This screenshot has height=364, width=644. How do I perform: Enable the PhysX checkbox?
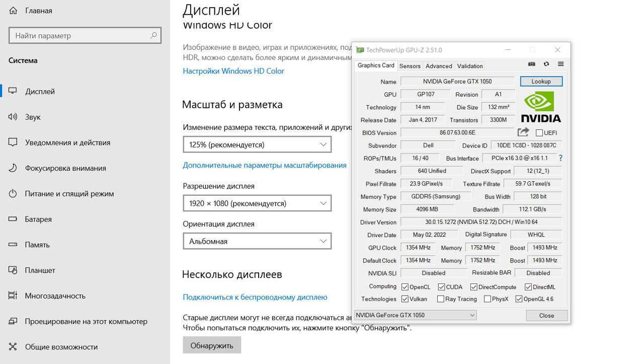click(487, 299)
